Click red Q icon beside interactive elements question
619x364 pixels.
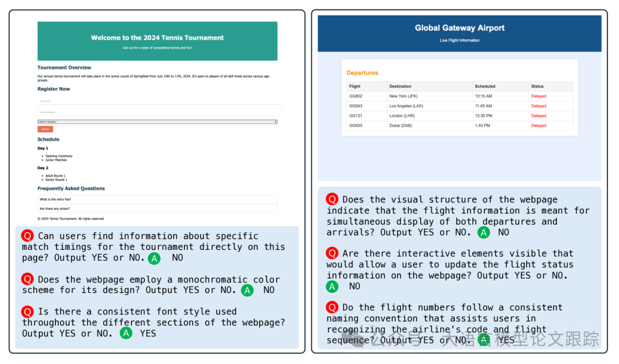coord(332,253)
